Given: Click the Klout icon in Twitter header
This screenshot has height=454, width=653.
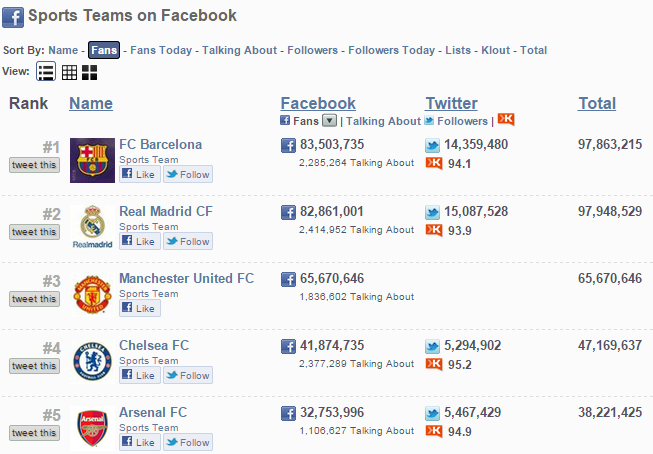Looking at the screenshot, I should [506, 121].
